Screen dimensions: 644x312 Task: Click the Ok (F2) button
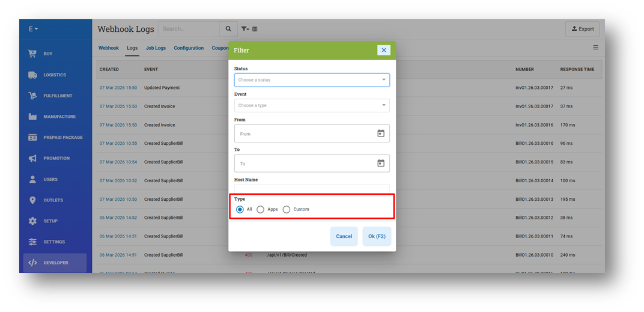tap(377, 236)
